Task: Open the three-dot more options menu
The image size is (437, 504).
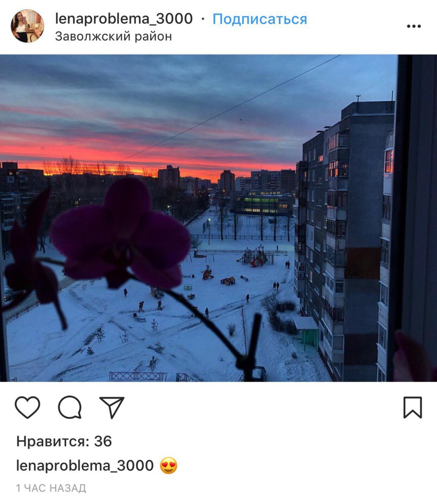Action: [x=414, y=26]
